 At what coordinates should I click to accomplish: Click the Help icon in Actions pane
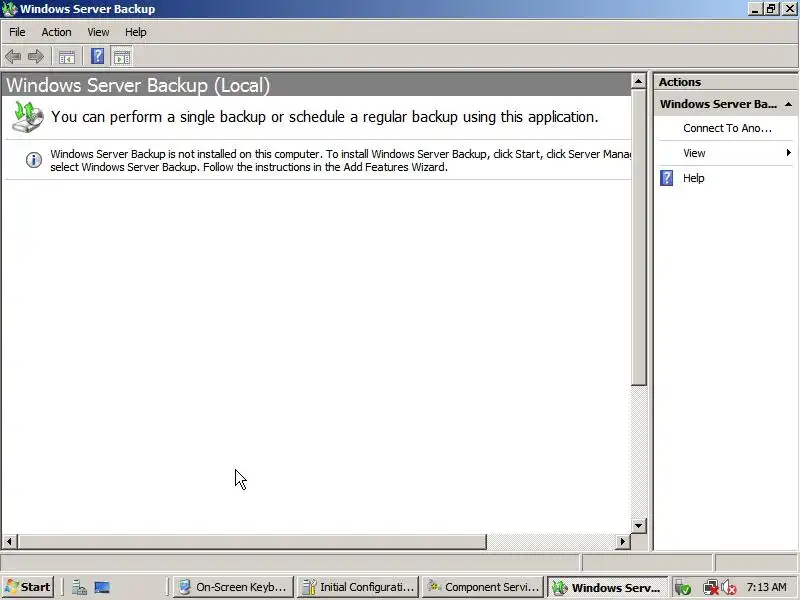[666, 178]
